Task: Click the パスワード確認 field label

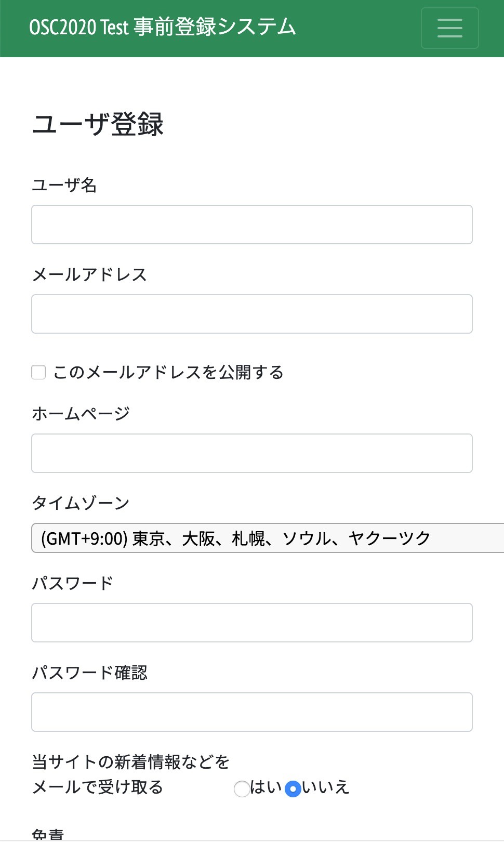Action: 89,673
